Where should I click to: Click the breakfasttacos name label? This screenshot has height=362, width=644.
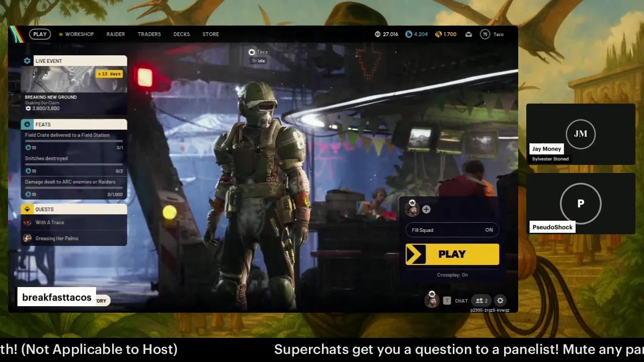tap(57, 298)
